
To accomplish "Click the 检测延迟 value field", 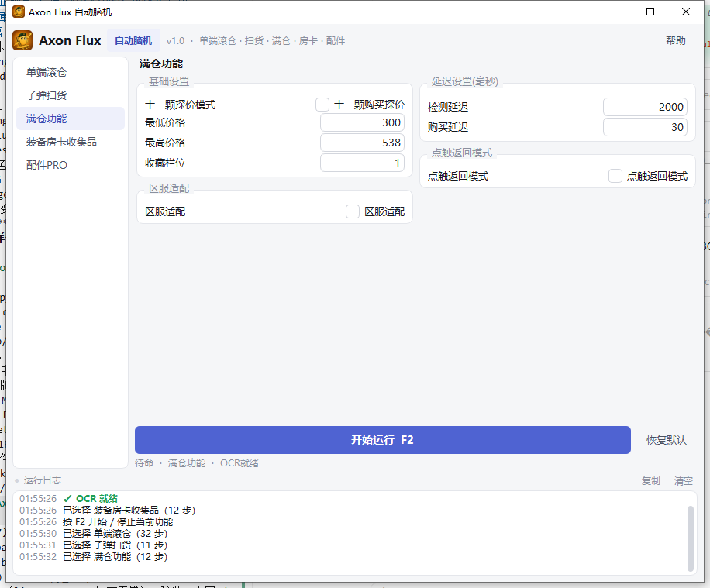I will coord(645,107).
